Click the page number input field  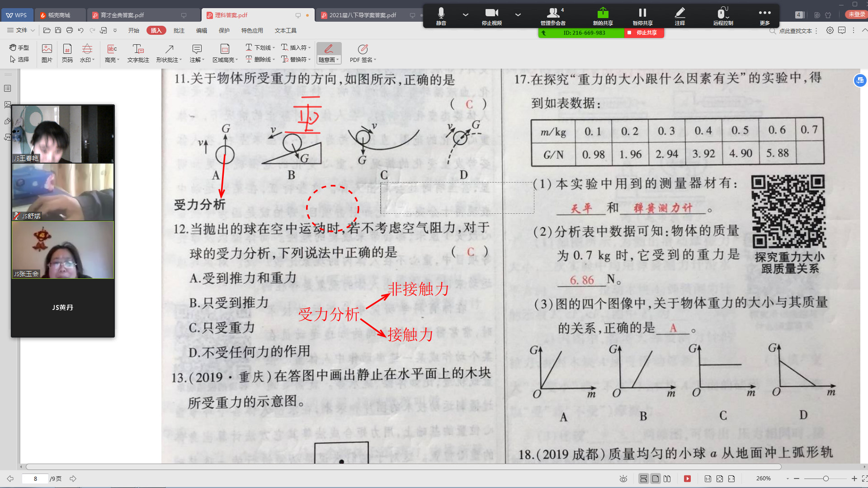coord(35,479)
